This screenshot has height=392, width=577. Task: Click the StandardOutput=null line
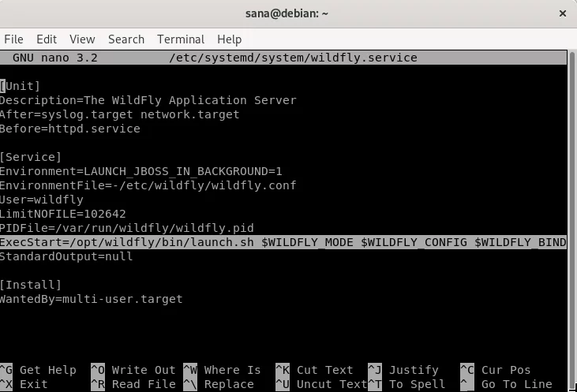(x=66, y=256)
